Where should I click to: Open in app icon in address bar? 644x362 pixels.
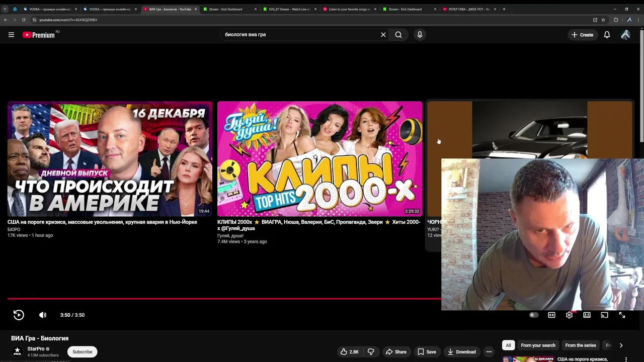tap(595, 20)
